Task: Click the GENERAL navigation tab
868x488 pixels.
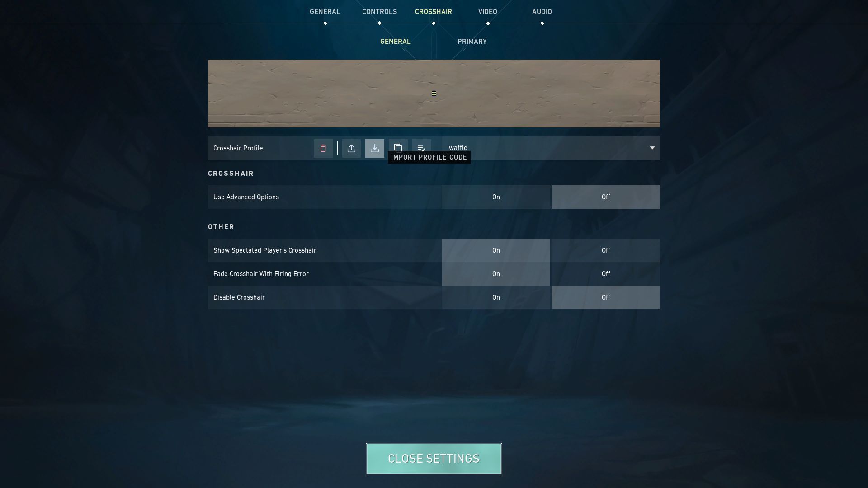Action: pos(325,11)
